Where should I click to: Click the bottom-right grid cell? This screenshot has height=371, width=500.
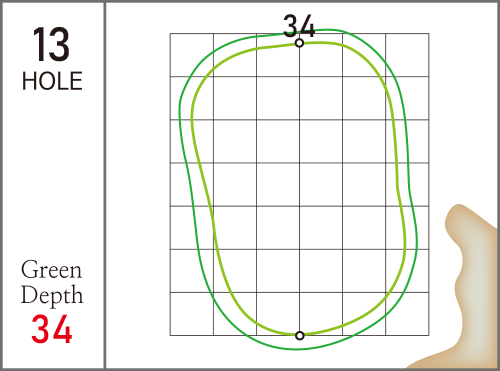coord(407,314)
